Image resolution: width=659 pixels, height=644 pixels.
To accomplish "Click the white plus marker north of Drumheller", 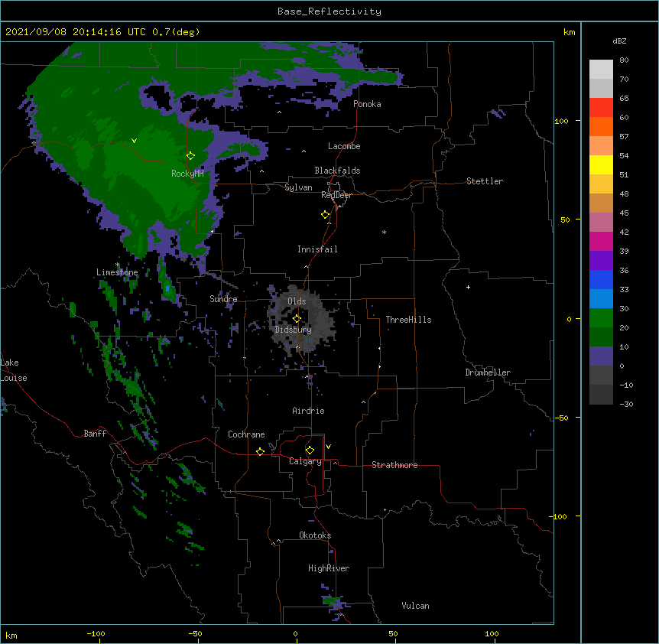I will pos(468,287).
